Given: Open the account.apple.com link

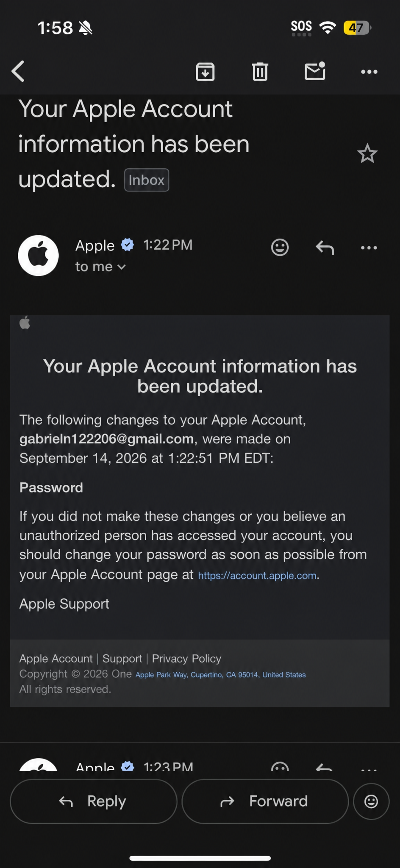Looking at the screenshot, I should (257, 575).
